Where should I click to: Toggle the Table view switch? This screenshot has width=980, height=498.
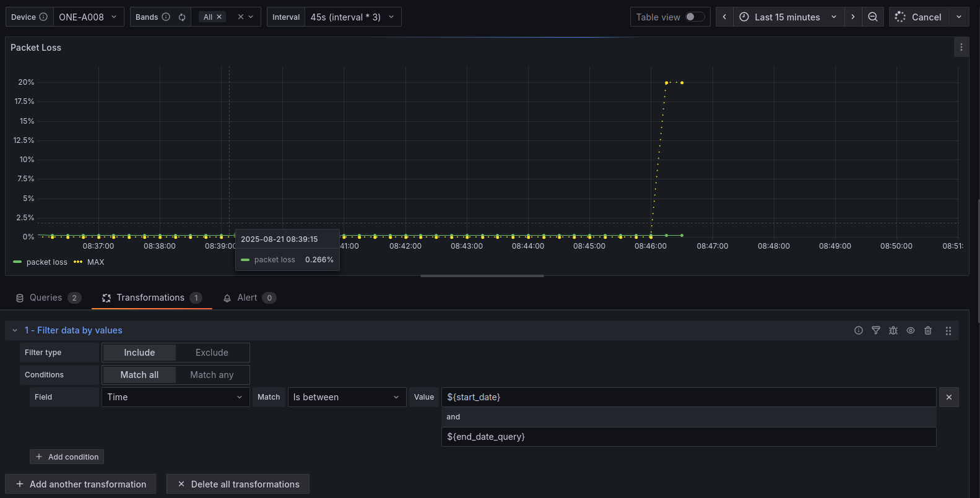(x=695, y=17)
